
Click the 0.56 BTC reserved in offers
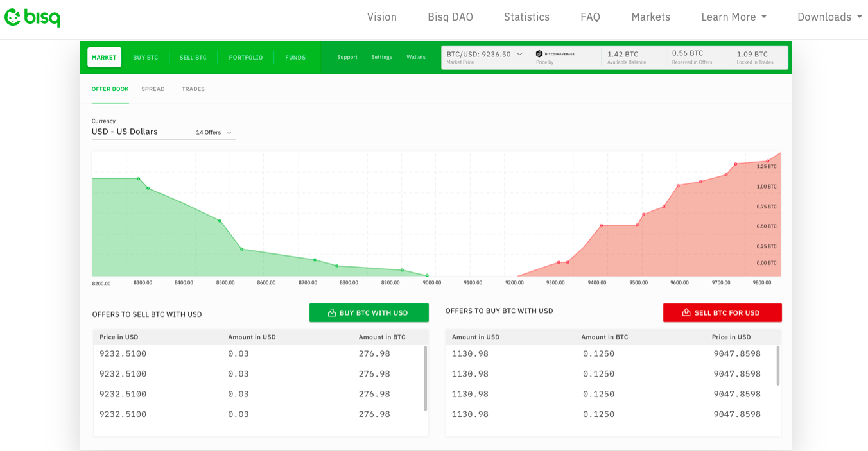688,53
